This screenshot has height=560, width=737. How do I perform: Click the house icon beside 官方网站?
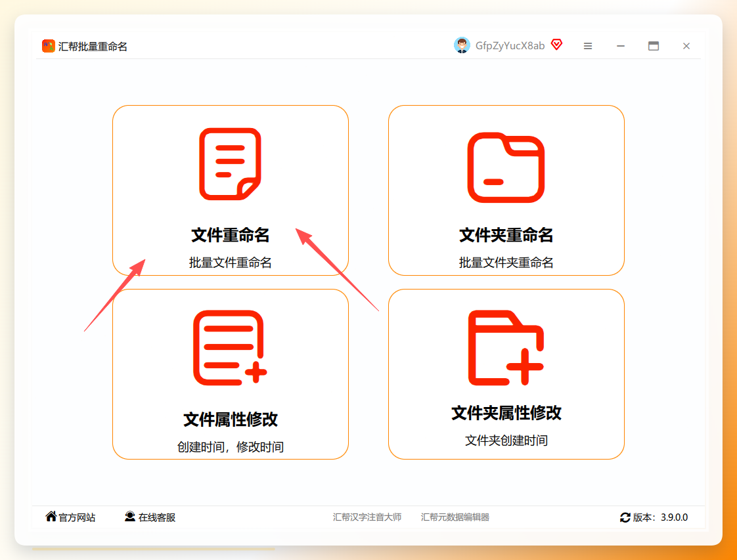51,516
